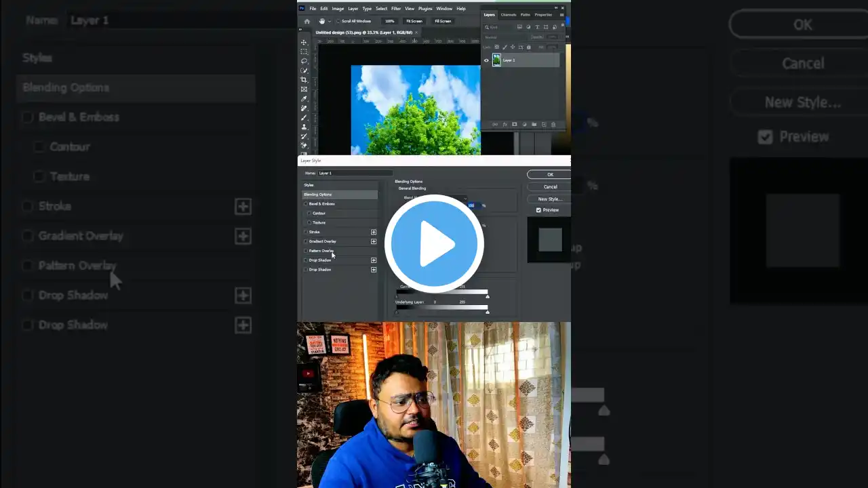The image size is (868, 488).
Task: Click the fx layer style icon
Action: 505,125
